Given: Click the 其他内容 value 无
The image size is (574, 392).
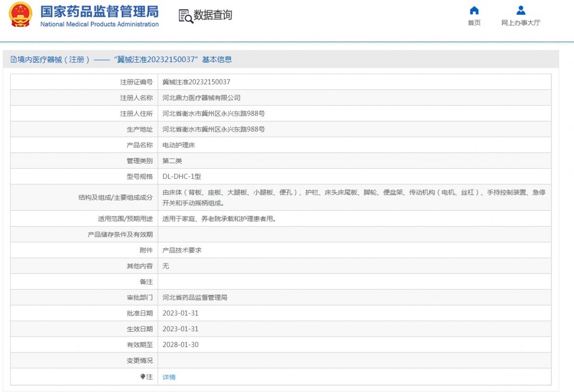Looking at the screenshot, I should [x=166, y=266].
